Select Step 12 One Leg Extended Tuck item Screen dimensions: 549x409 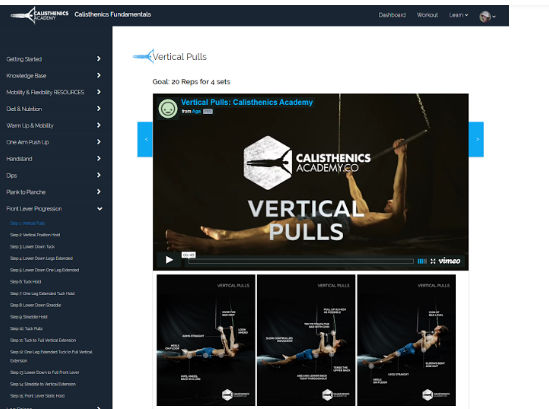(51, 356)
